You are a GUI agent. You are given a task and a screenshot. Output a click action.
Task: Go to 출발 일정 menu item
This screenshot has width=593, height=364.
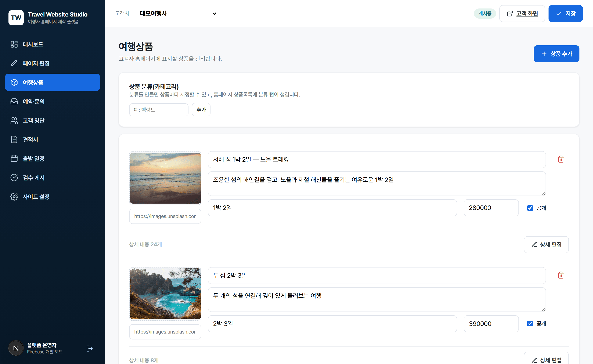point(53,159)
